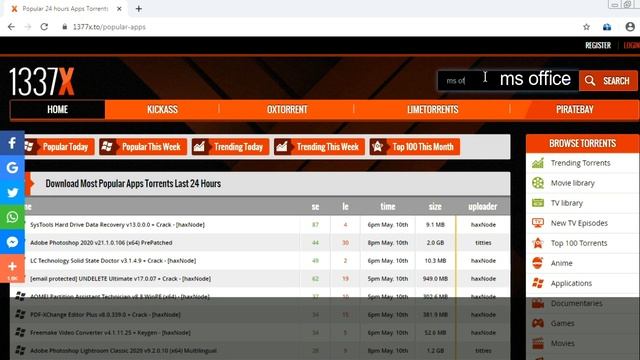Click the Trending This Week button
This screenshot has height=360, width=640.
tap(319, 147)
